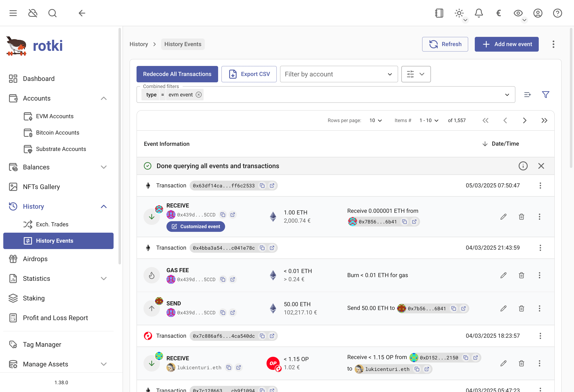Toggle the light/dark theme sun icon
The width and height of the screenshot is (574, 392).
pos(459,13)
